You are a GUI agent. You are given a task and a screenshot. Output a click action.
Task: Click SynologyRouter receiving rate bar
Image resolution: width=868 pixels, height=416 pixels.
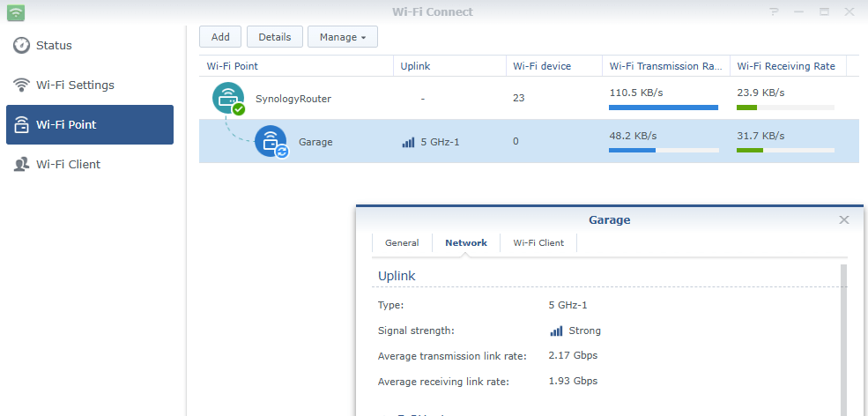pos(785,108)
